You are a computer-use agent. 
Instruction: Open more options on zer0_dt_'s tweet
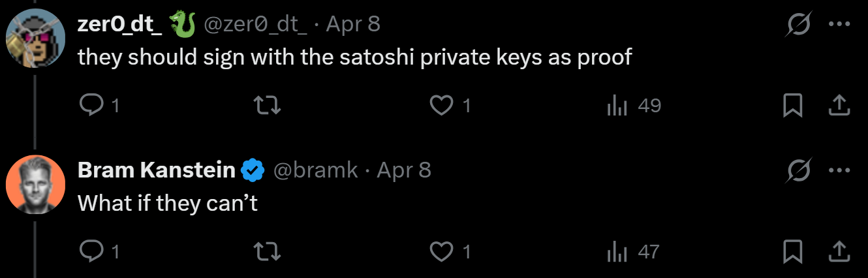point(839,25)
